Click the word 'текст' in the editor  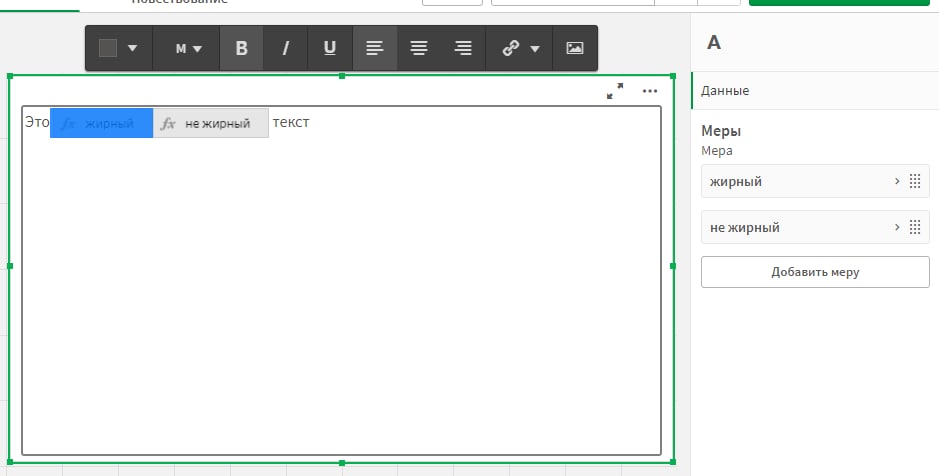(291, 122)
